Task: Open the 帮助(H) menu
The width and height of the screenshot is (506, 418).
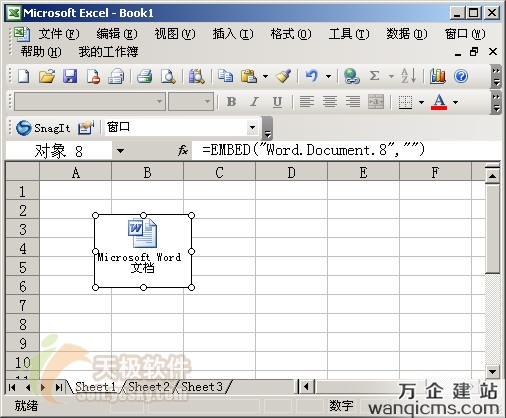Action: [x=41, y=52]
